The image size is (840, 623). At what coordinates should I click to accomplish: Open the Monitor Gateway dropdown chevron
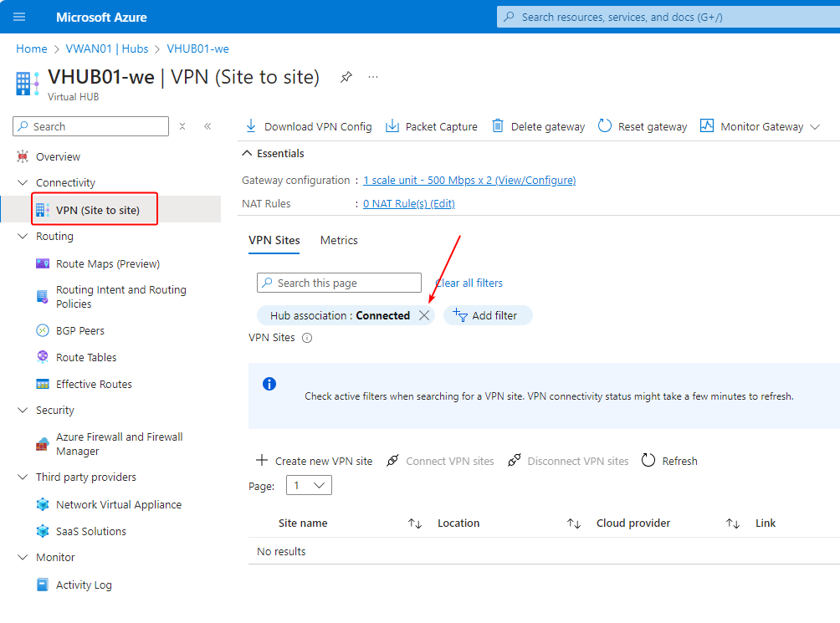[x=815, y=127]
